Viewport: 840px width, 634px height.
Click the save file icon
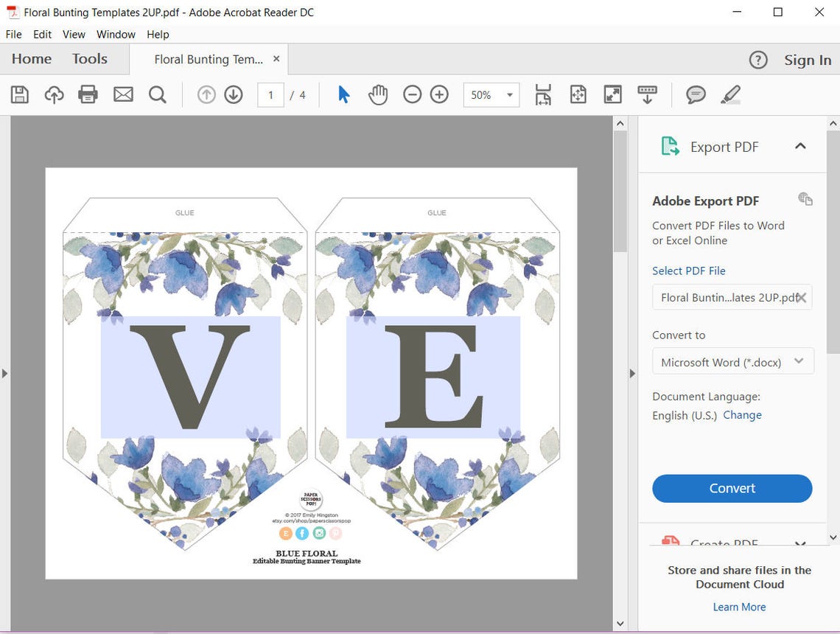pos(20,94)
